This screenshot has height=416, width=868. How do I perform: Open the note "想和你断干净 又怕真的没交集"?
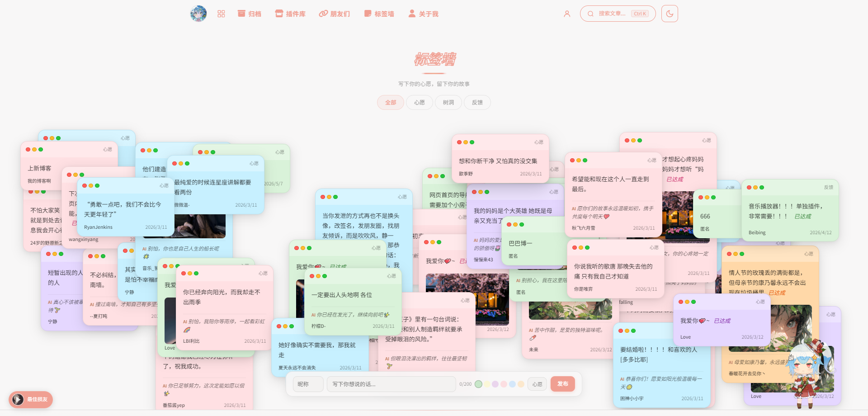[x=500, y=159]
